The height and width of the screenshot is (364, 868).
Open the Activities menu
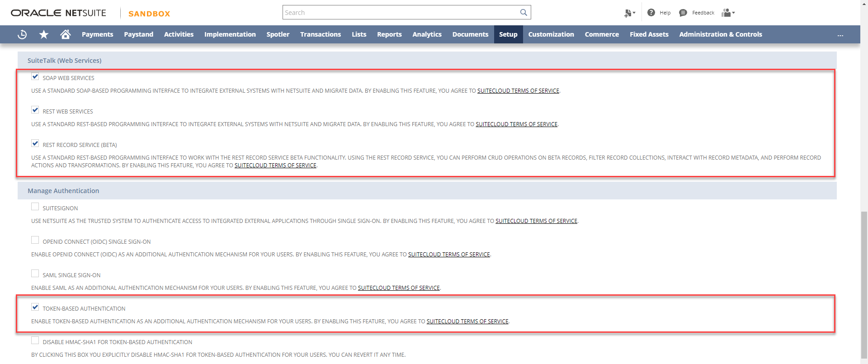coord(179,34)
